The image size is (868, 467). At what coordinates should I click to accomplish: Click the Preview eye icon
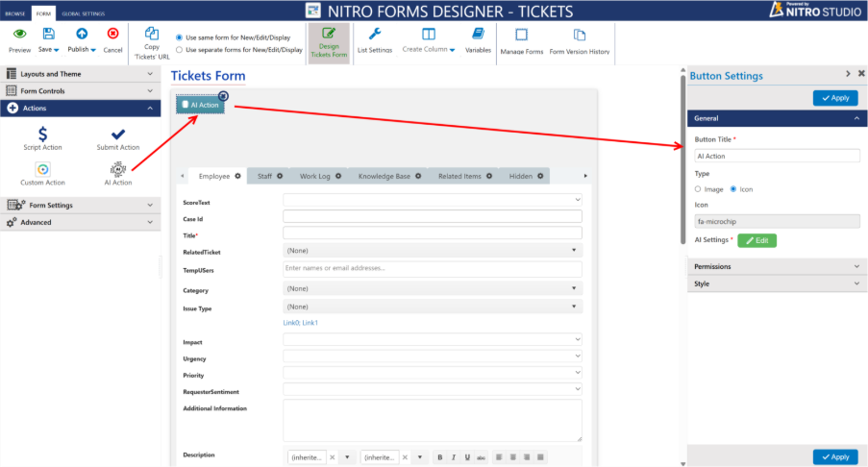tap(19, 34)
